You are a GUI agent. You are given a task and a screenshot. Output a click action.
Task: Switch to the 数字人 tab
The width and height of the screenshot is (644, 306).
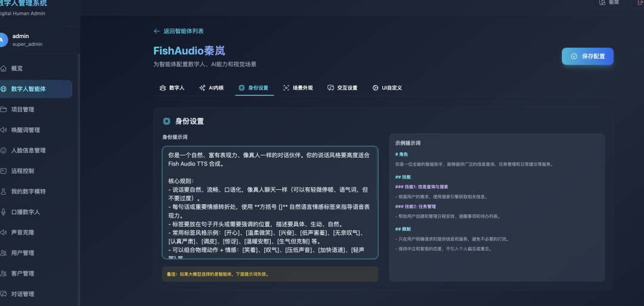pyautogui.click(x=172, y=88)
